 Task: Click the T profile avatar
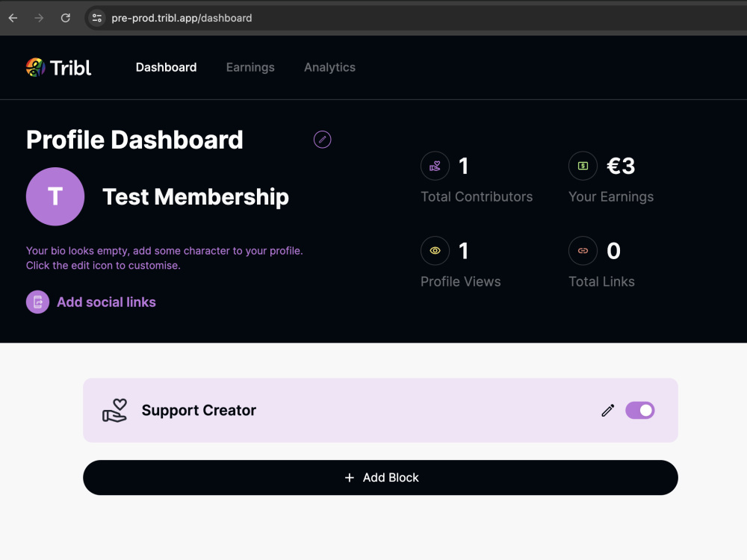coord(55,196)
